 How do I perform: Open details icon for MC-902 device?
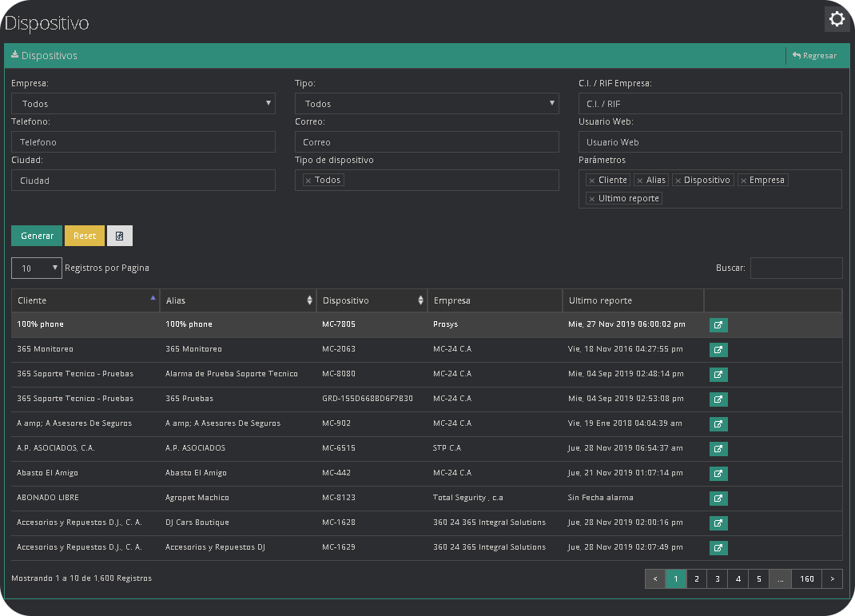[718, 423]
